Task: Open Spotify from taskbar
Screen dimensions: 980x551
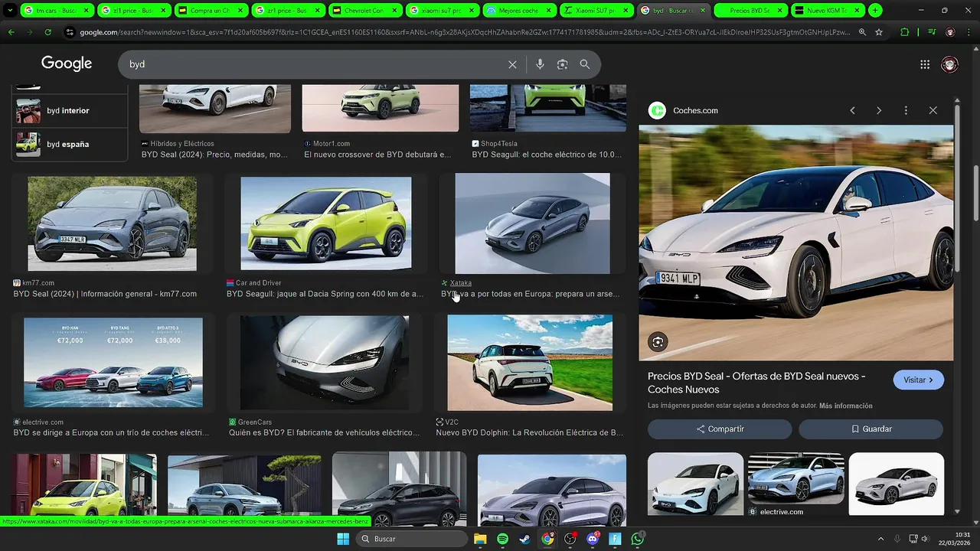Action: 502,539
